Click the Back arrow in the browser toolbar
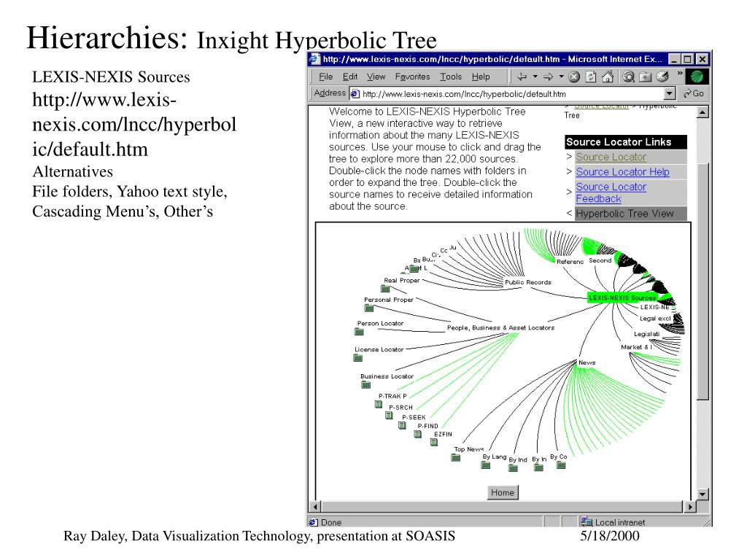 (522, 77)
